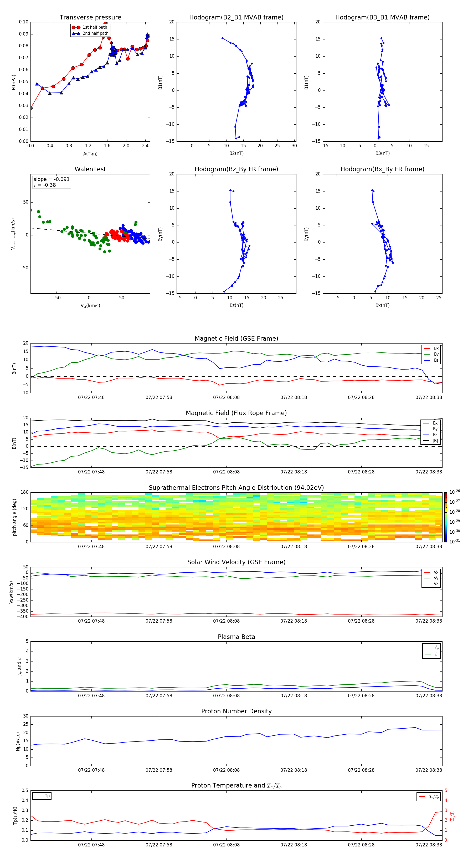
Task: Click the 'Magnetic Field (GSE Frame)' title
Action: (236, 339)
